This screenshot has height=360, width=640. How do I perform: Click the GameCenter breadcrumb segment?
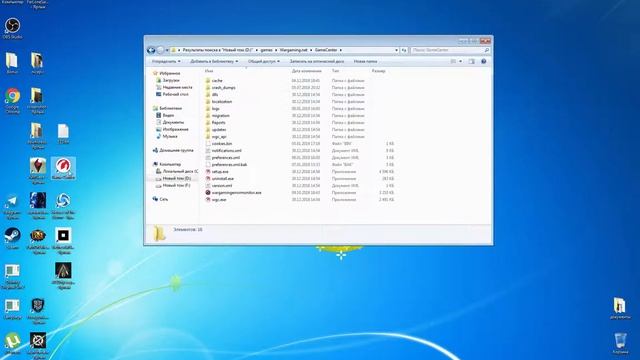tap(326, 50)
